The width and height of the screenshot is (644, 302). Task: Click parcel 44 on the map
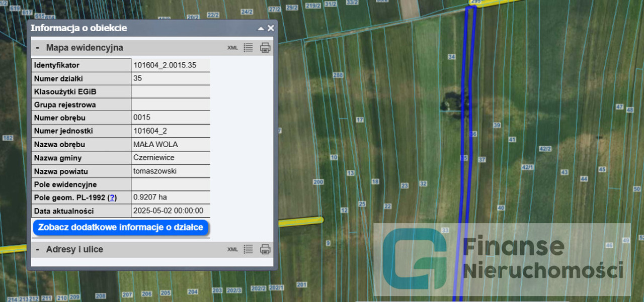[584, 179]
